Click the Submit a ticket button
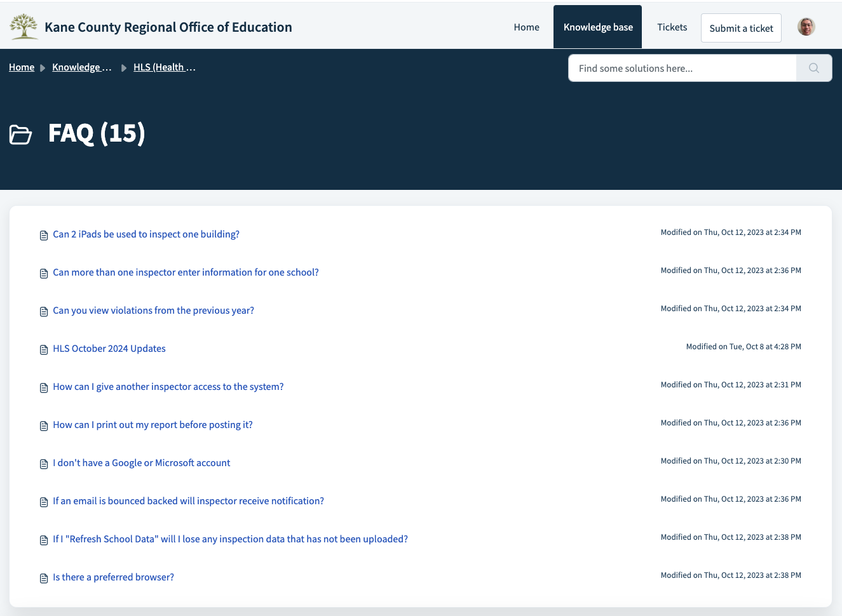This screenshot has height=616, width=842. (741, 28)
